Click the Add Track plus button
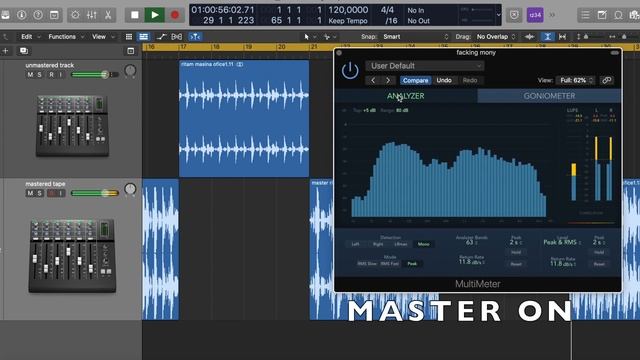Viewport: 640px width, 360px height. click(x=5, y=51)
